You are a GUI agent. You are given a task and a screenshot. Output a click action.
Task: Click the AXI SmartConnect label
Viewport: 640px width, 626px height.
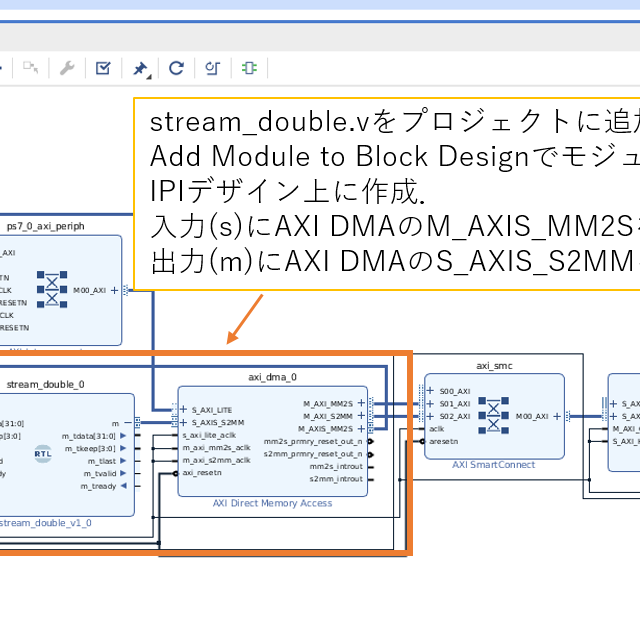pos(493,464)
